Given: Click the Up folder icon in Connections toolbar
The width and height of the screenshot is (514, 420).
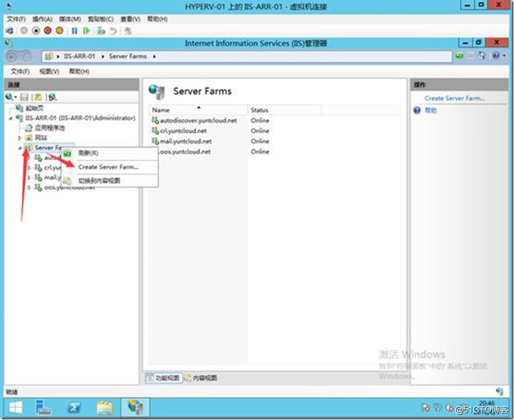Looking at the screenshot, I should [x=38, y=97].
